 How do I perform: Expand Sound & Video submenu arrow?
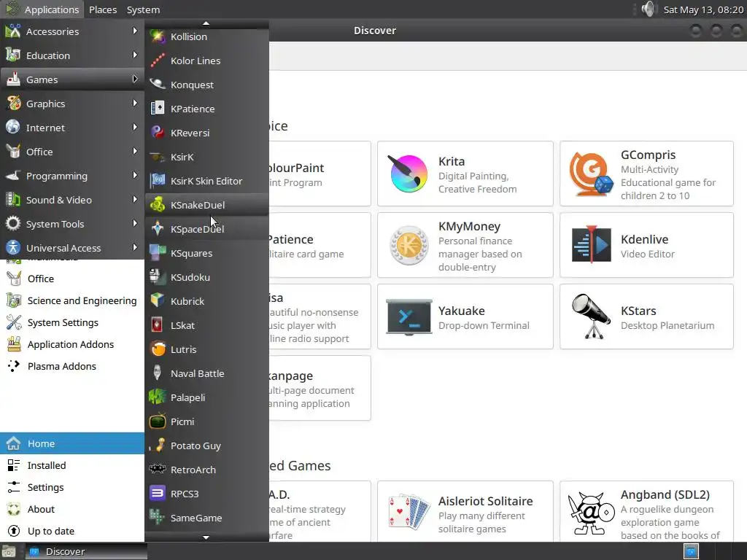coord(135,200)
